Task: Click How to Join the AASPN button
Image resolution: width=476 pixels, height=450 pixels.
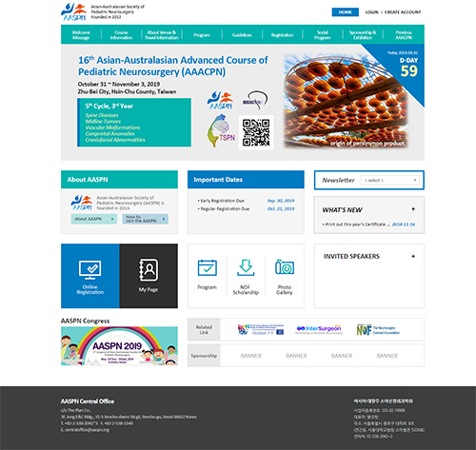Action: pyautogui.click(x=146, y=219)
